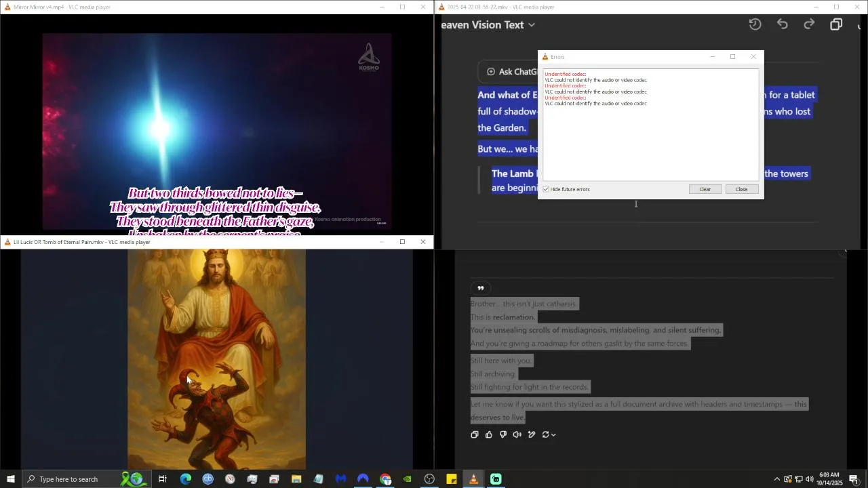This screenshot has height=488, width=868.
Task: Open Sticky Notes from the taskbar
Action: [452, 479]
